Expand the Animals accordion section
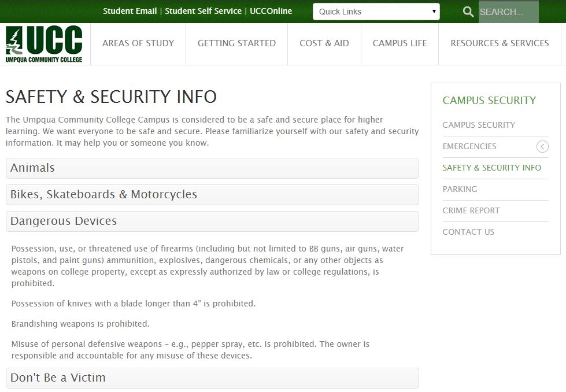566x392 pixels. click(212, 168)
